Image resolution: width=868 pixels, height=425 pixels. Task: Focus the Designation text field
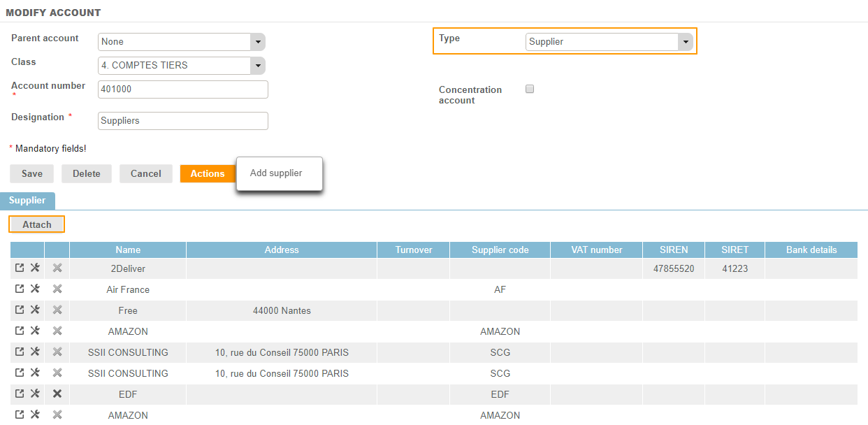click(183, 121)
